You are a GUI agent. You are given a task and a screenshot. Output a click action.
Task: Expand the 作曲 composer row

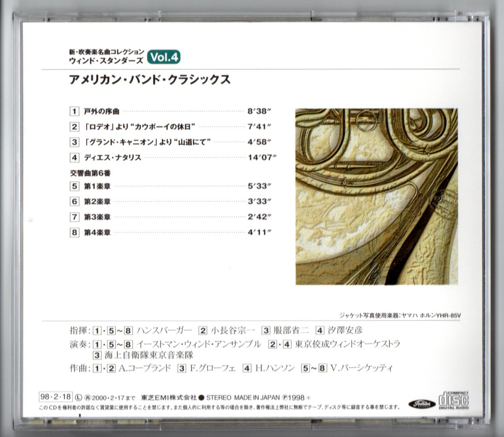77,367
